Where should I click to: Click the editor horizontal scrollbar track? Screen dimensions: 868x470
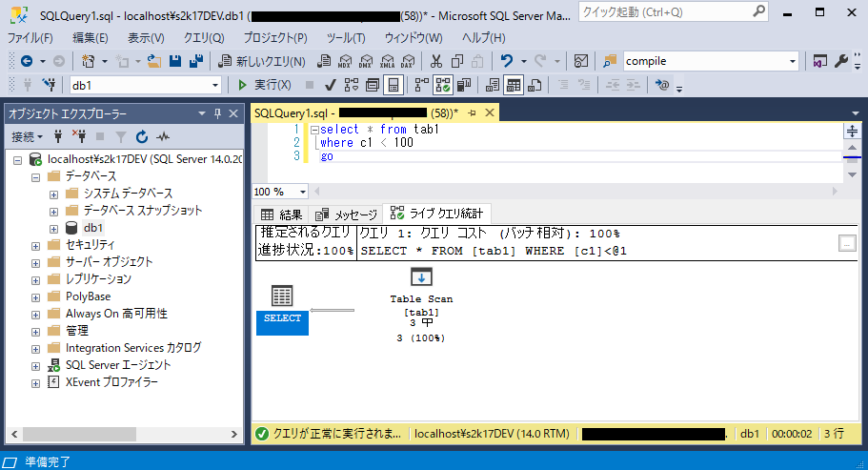point(575,192)
